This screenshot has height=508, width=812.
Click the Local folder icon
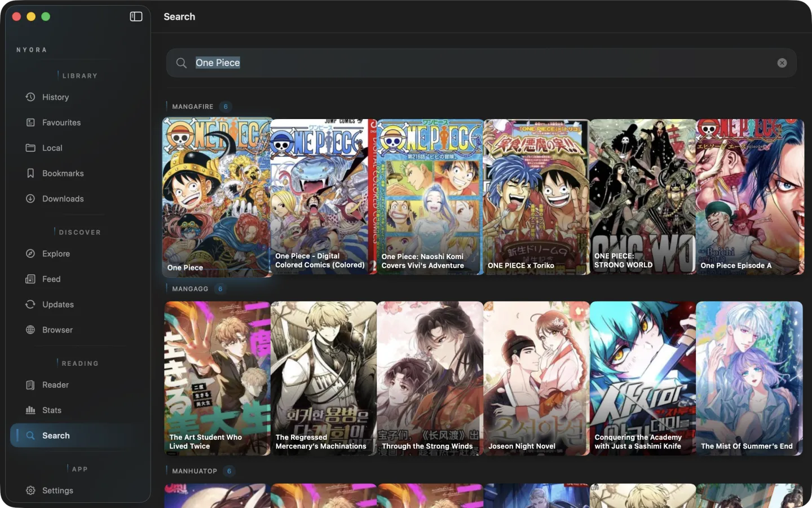30,148
